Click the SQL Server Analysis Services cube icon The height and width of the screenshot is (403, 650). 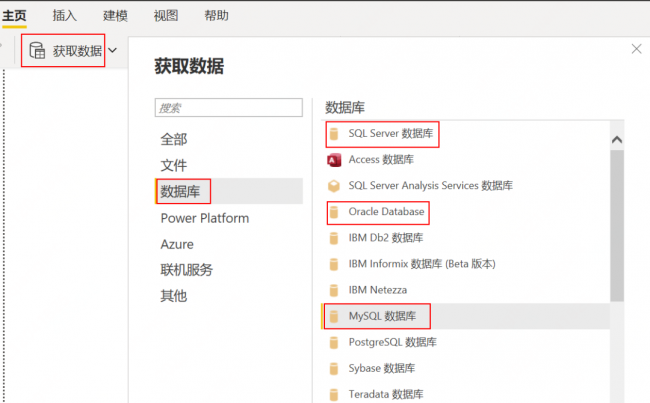coord(334,186)
